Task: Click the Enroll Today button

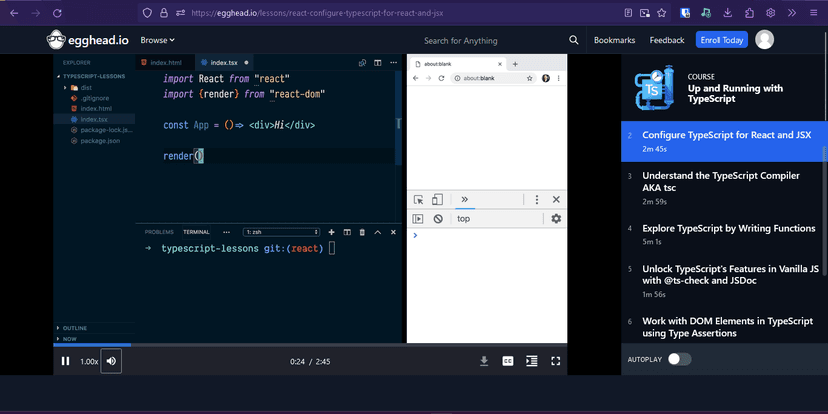Action: tap(721, 40)
